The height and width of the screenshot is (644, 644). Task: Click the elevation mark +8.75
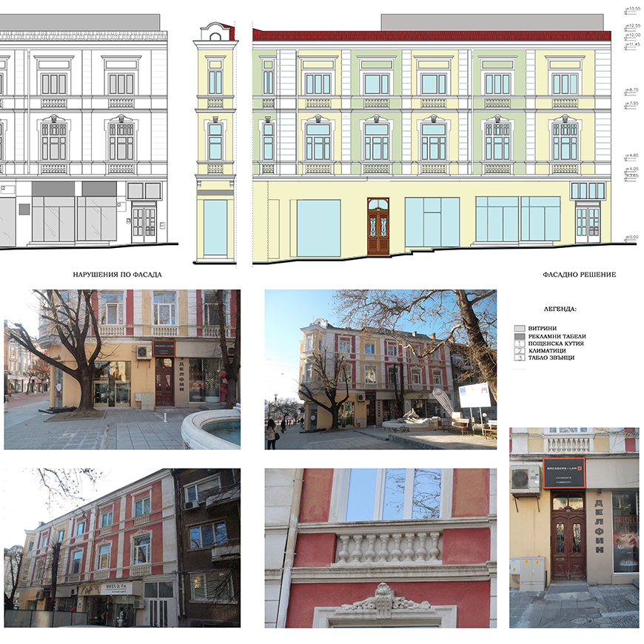(634, 90)
